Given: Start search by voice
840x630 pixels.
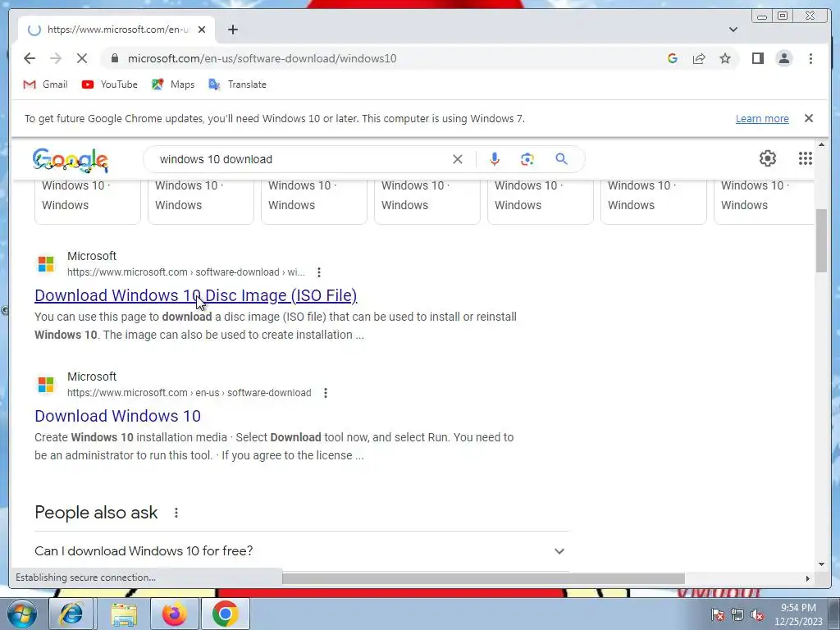Looking at the screenshot, I should pyautogui.click(x=494, y=159).
